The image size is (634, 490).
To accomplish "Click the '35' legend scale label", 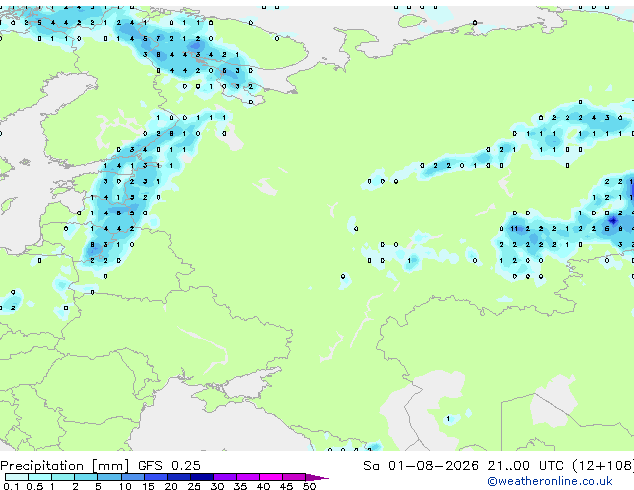I will [240, 486].
